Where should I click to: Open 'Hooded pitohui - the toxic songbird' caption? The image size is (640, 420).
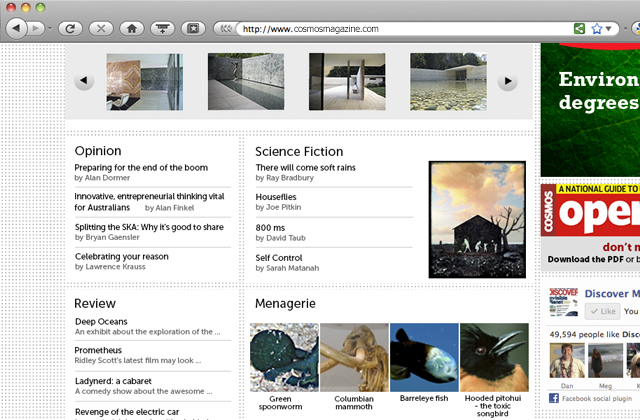point(493,406)
